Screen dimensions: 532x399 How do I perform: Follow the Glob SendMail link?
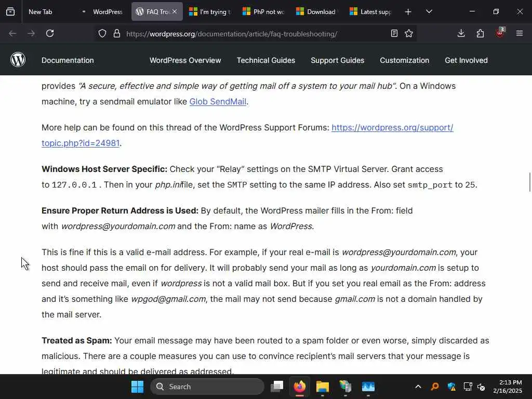click(218, 101)
